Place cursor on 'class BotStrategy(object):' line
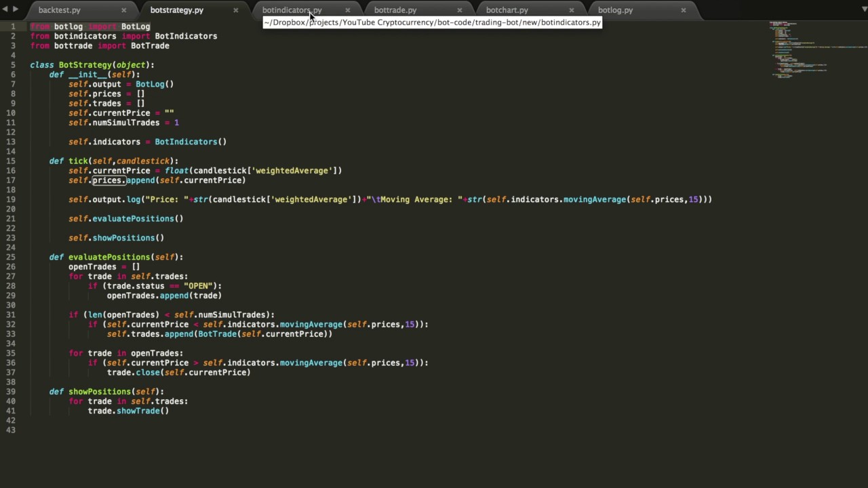 [x=92, y=65]
